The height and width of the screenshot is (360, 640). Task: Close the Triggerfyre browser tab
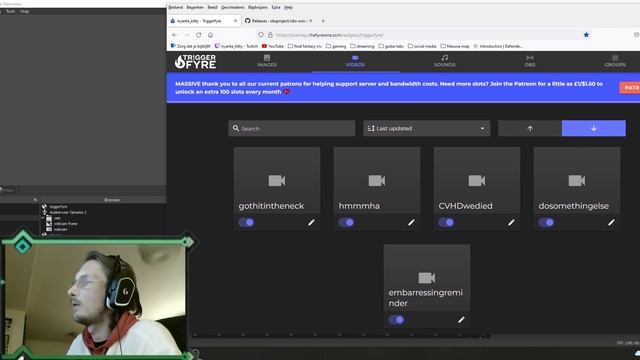point(236,21)
